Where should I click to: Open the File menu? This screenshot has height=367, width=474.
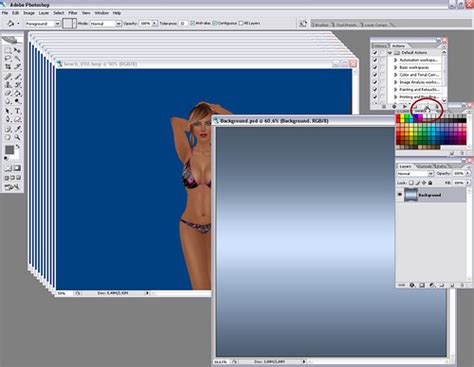pyautogui.click(x=5, y=13)
